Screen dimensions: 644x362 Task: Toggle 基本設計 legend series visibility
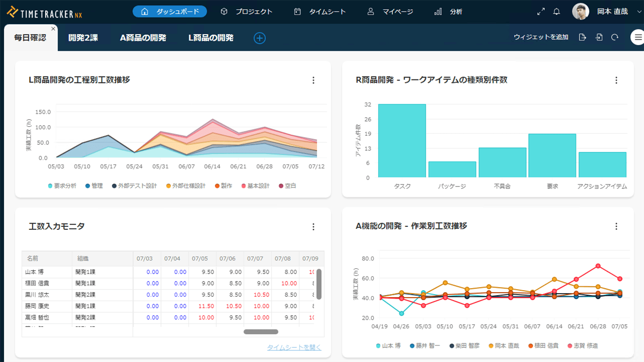click(x=256, y=186)
